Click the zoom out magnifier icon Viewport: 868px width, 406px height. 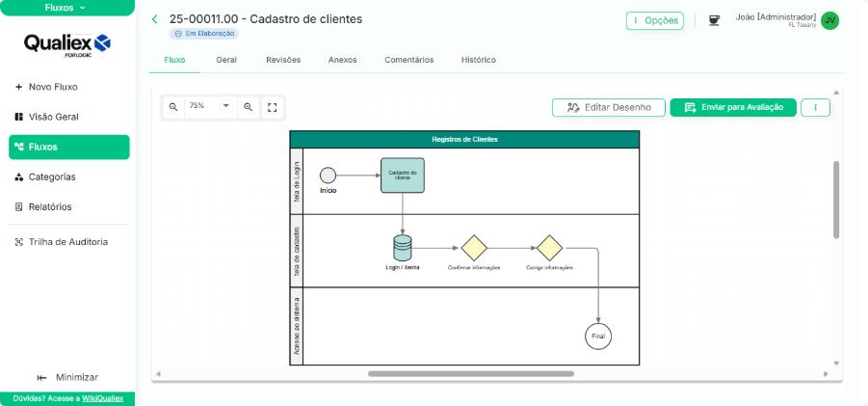tap(173, 107)
